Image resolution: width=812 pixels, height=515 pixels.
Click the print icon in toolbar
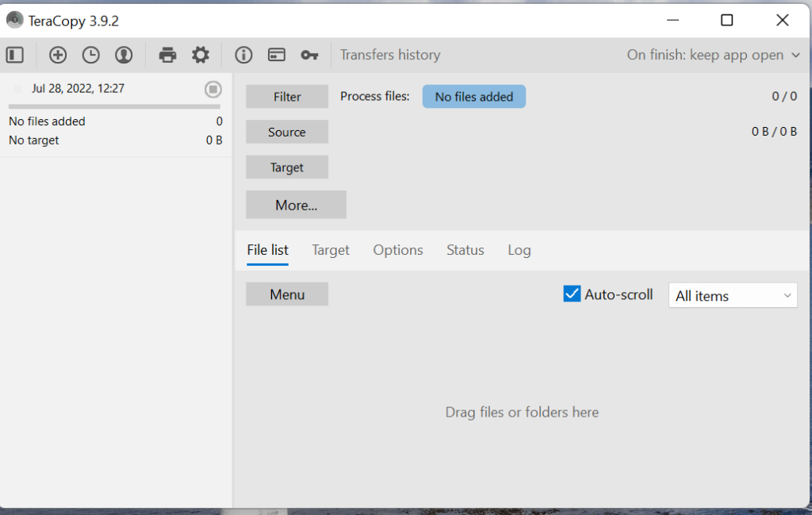point(167,55)
